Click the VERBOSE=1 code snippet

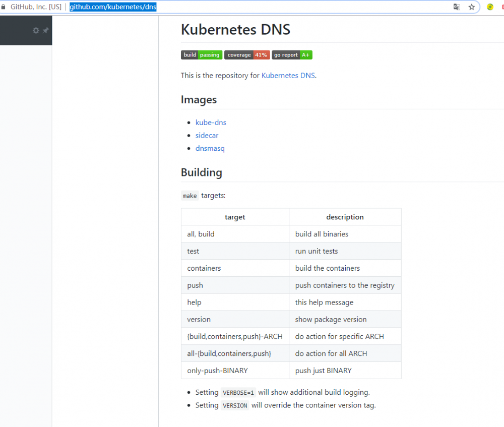[x=238, y=392]
